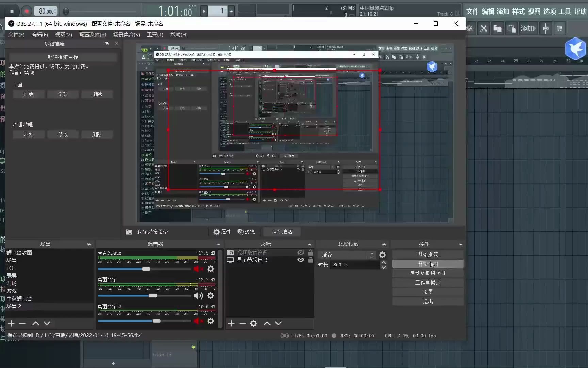The height and width of the screenshot is (368, 588).
Task: Undock the 来源 panel
Action: [x=309, y=244]
